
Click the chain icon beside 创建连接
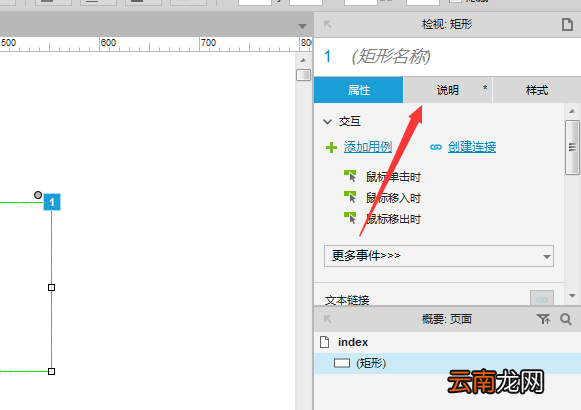point(436,147)
